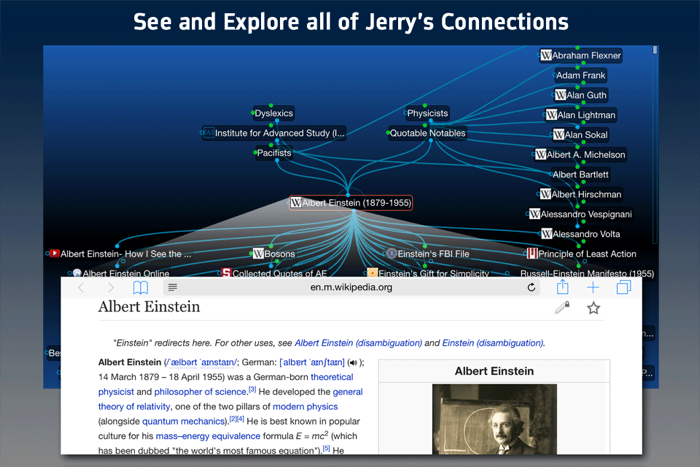Click the FBI seal icon on Einstein's FBI File
Viewport: 700px width, 467px height.
392,254
